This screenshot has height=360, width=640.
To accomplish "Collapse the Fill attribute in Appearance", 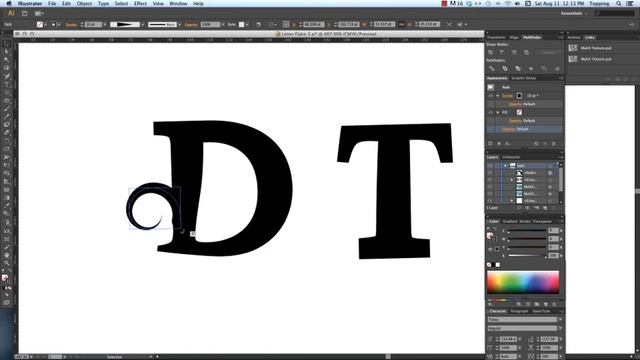I will [498, 112].
